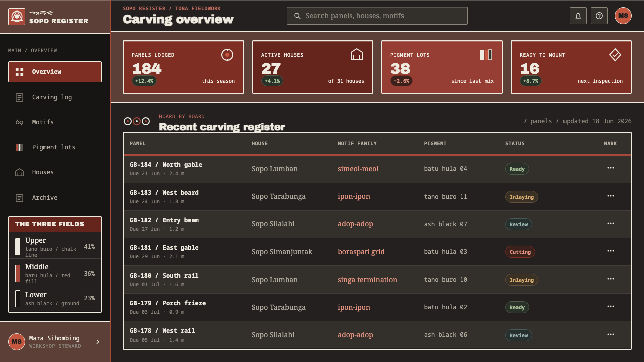
Task: Open the more menu for GB-178
Action: tap(611, 334)
